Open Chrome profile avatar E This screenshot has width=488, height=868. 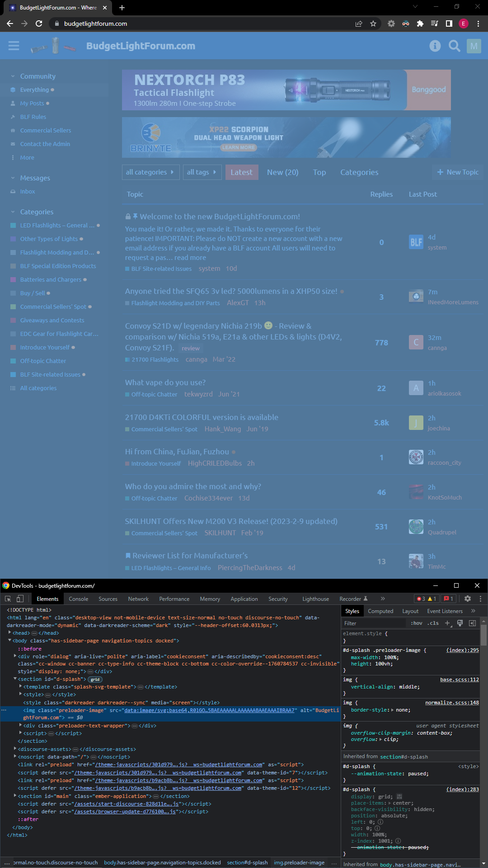464,24
